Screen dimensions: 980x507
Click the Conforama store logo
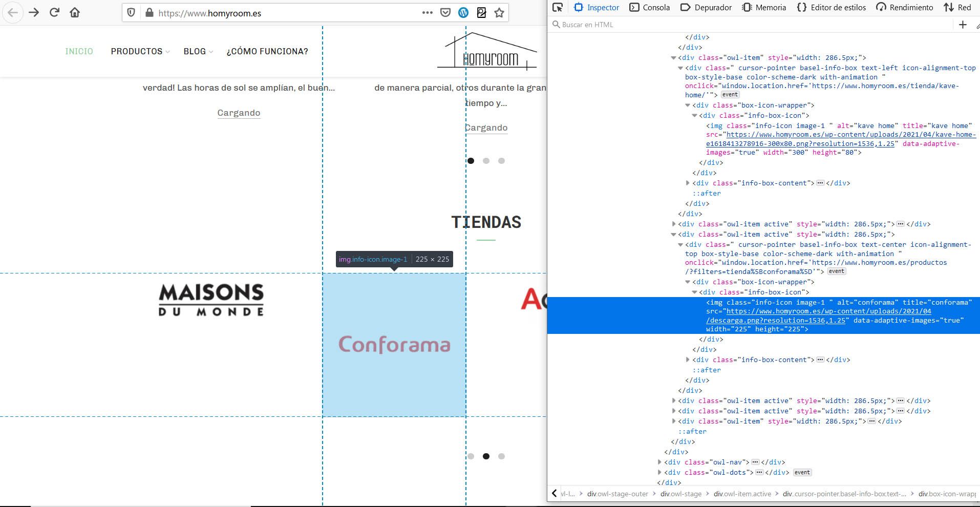[394, 345]
